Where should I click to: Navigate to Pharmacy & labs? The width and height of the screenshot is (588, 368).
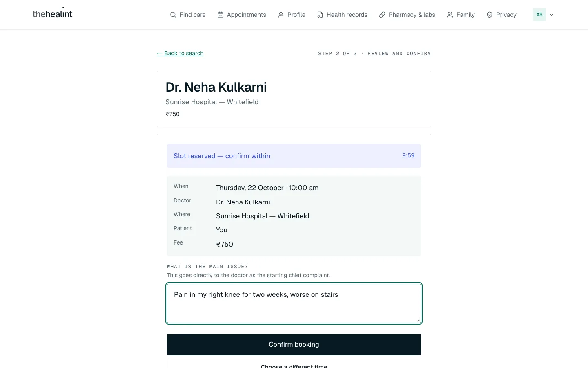(x=407, y=15)
